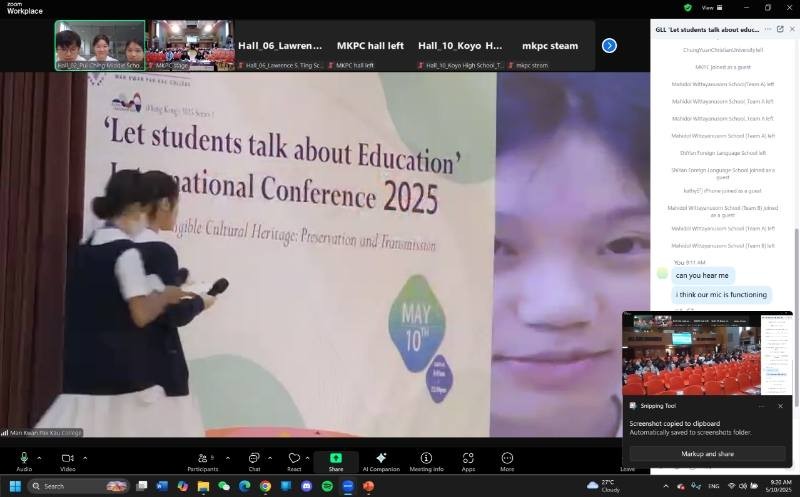Open the weather widget showing 27°C Cloudy

(x=604, y=486)
